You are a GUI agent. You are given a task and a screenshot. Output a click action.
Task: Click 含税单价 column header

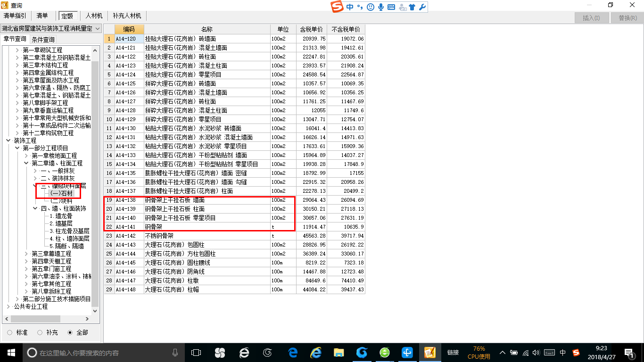pos(312,29)
